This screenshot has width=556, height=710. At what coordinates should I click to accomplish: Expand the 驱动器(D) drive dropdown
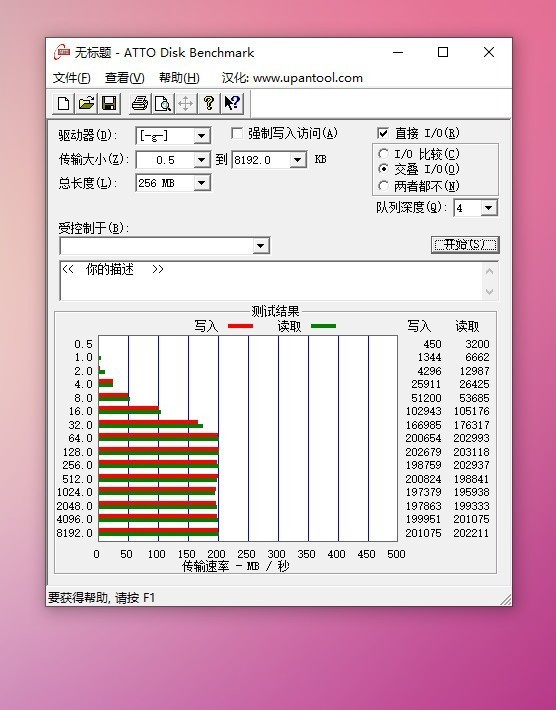point(201,135)
